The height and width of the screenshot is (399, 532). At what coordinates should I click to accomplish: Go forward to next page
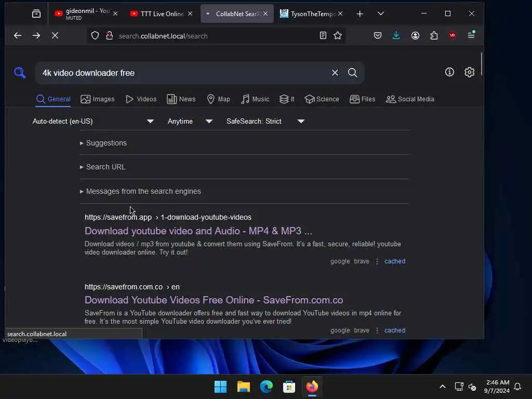[36, 36]
